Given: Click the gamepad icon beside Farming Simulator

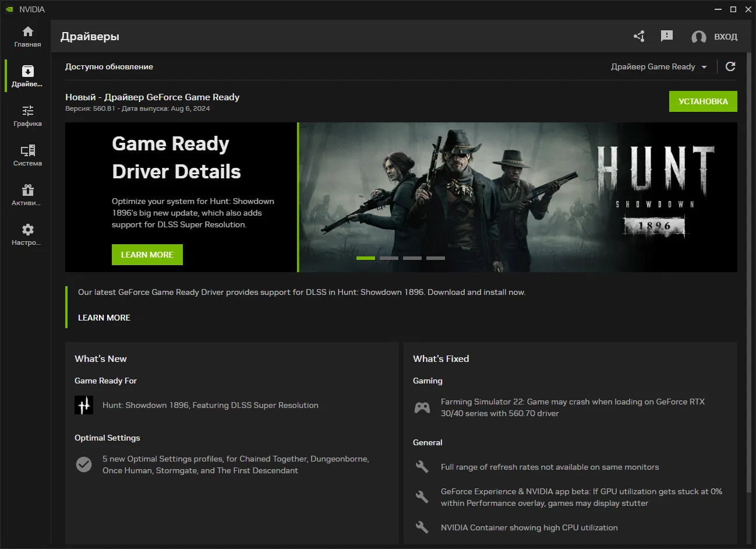Looking at the screenshot, I should point(422,407).
